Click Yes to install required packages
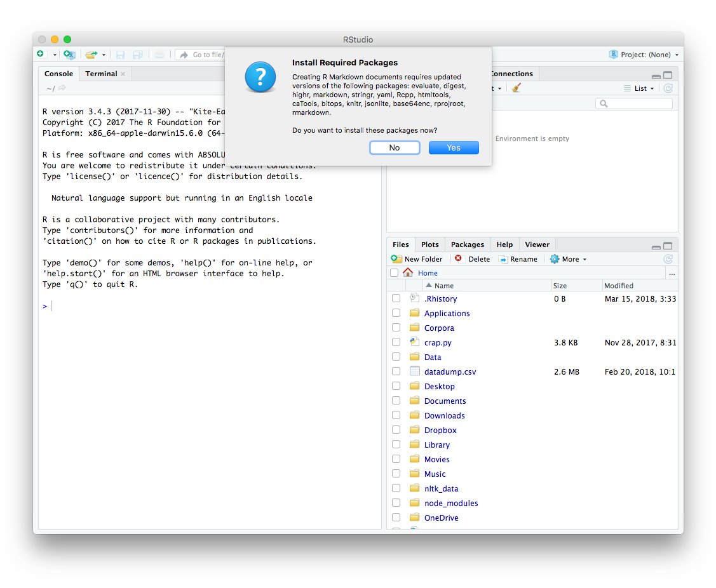 [x=453, y=147]
